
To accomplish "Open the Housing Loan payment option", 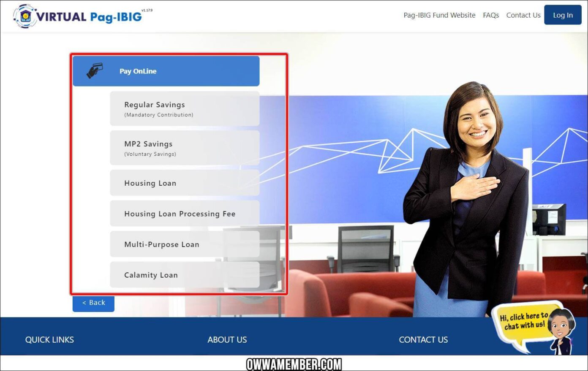I will tap(185, 183).
